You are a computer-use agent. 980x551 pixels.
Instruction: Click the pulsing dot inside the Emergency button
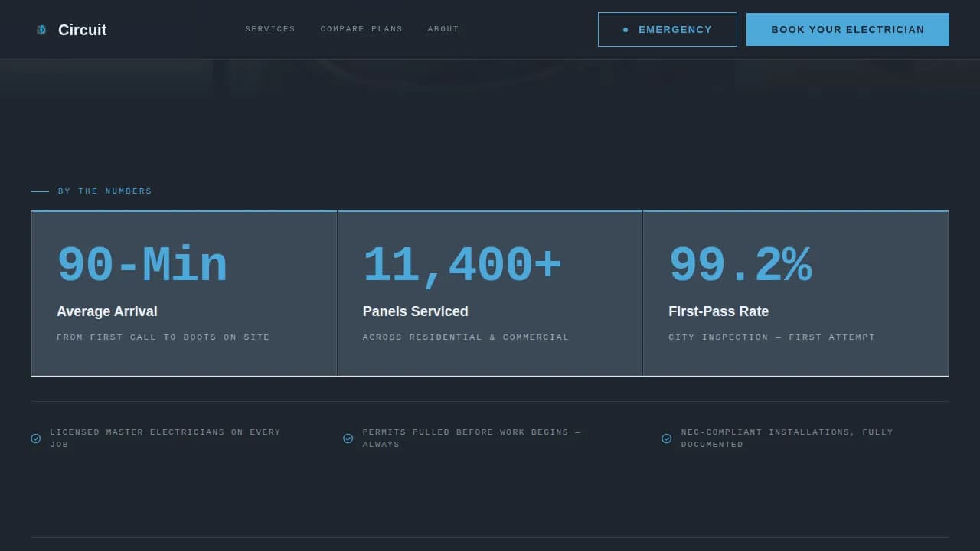click(626, 30)
